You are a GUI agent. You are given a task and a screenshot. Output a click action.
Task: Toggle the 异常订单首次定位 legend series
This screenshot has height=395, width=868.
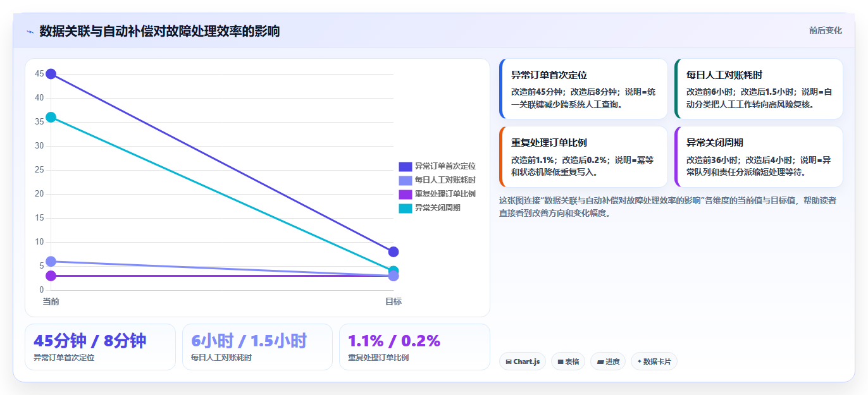(x=437, y=166)
